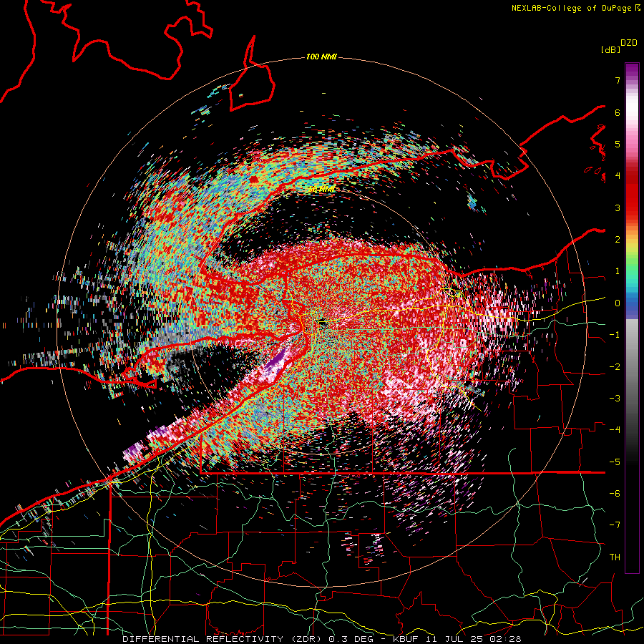Click the 6 value on the color scale
This screenshot has height=644, width=644.
coord(618,112)
